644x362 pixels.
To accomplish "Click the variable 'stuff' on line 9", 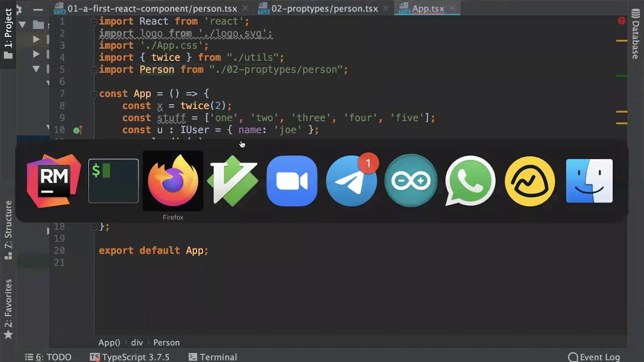I will pos(172,118).
